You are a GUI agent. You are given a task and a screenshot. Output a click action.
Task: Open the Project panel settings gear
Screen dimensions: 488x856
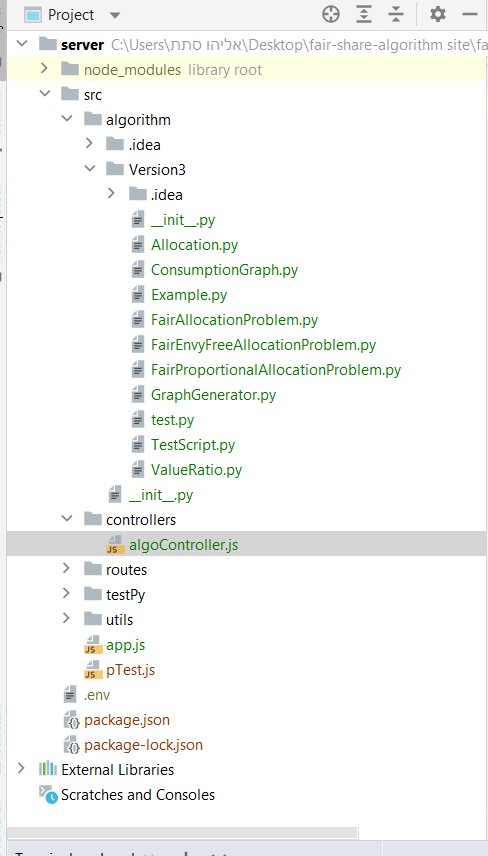[438, 14]
